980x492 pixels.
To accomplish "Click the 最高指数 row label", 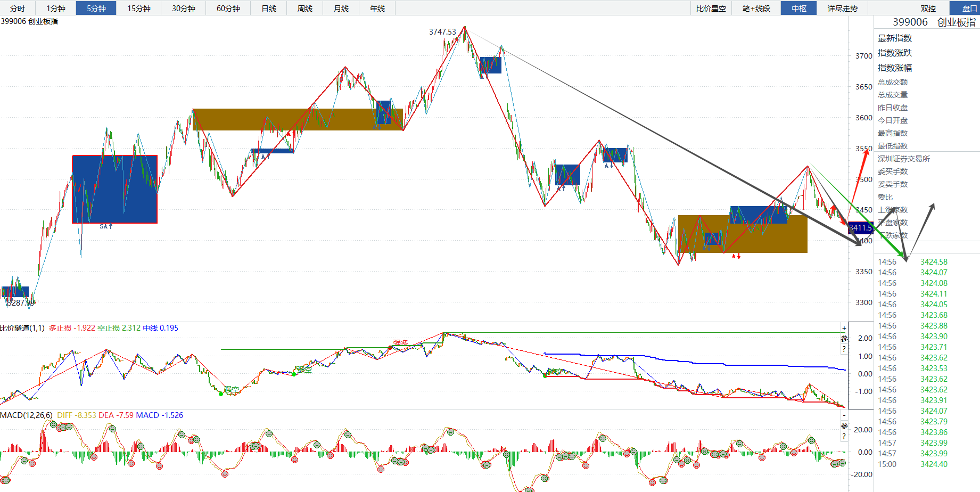I will [893, 133].
